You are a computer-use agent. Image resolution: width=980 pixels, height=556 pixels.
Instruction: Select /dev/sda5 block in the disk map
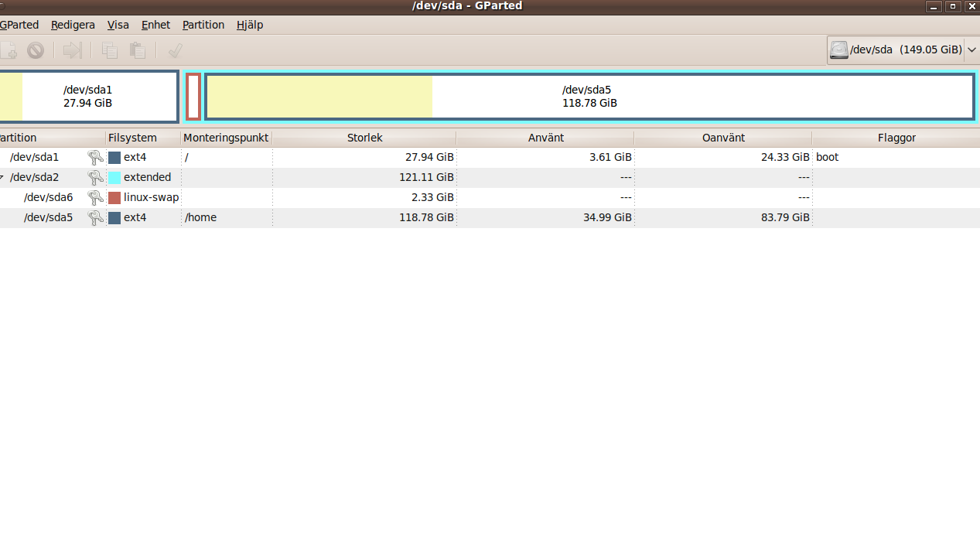click(x=589, y=96)
